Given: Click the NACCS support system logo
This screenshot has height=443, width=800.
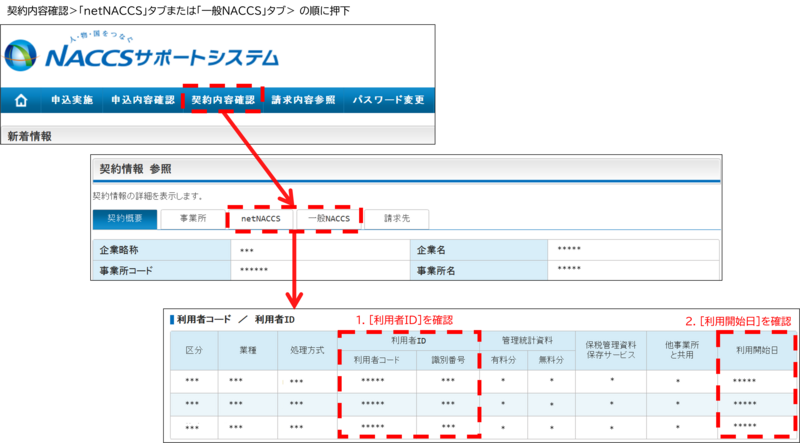Looking at the screenshot, I should click(142, 54).
